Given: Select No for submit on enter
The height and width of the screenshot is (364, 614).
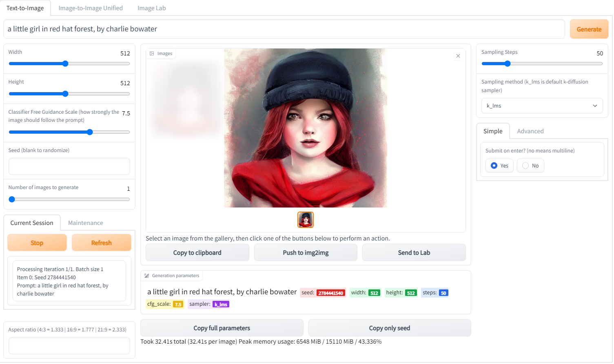Looking at the screenshot, I should pos(530,165).
